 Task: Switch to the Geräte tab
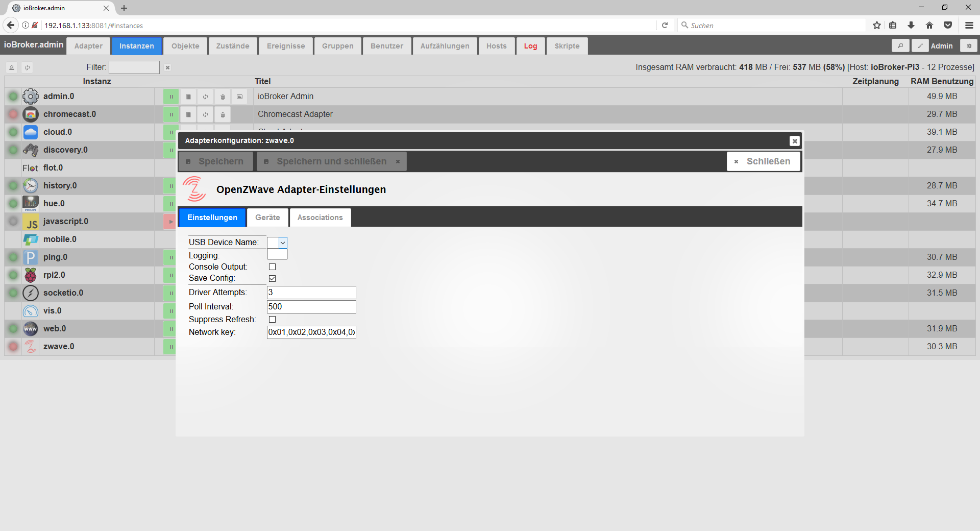(x=267, y=218)
